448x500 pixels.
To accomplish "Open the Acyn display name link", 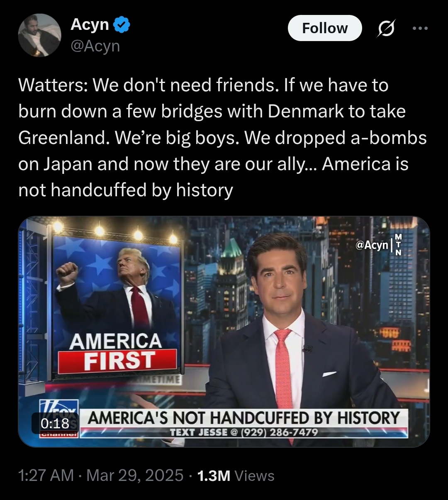I will 90,24.
